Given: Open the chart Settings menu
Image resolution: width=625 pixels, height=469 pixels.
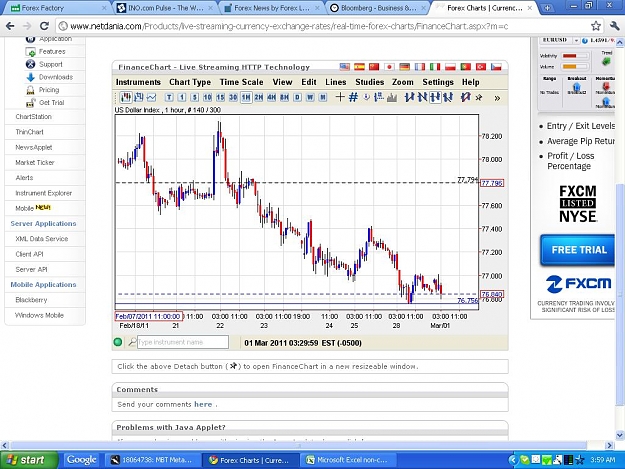Looking at the screenshot, I should tap(438, 82).
